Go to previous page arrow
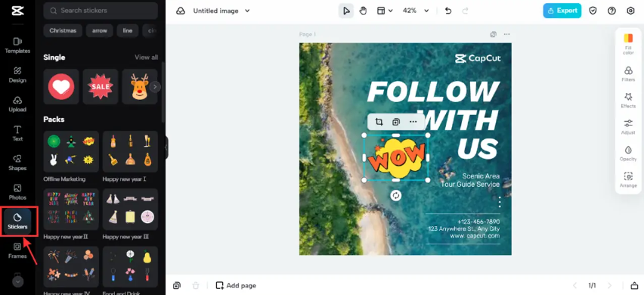Screen dimensions: 644x295 tap(574, 286)
